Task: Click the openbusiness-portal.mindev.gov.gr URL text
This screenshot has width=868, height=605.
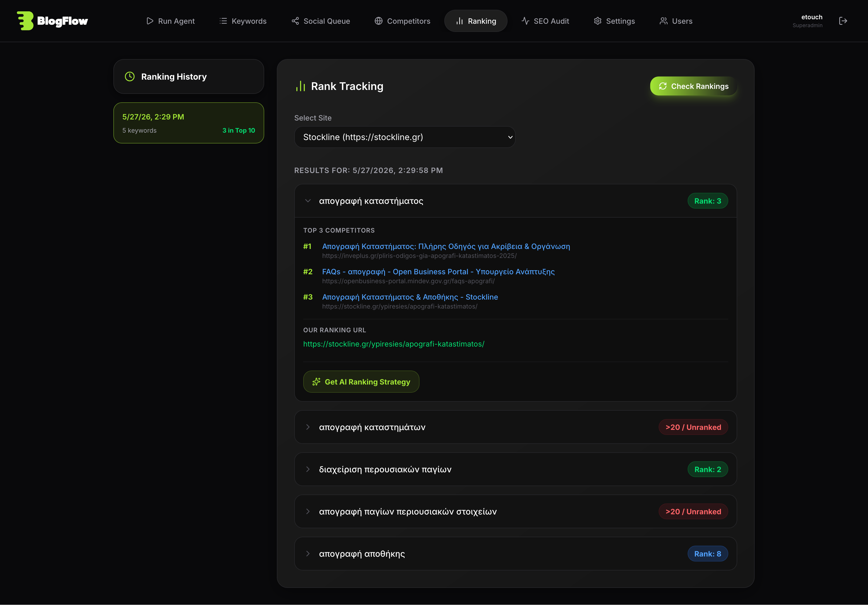Action: tap(408, 281)
